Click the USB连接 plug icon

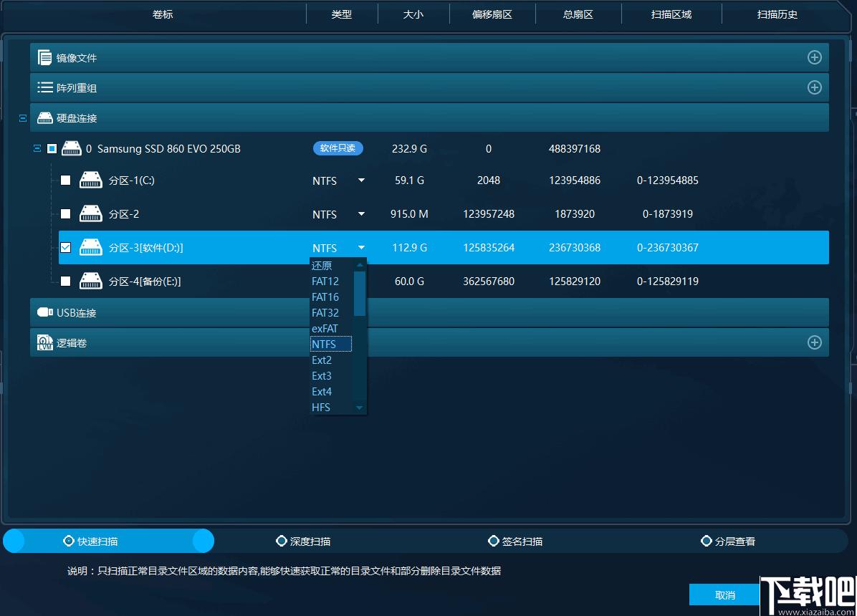pyautogui.click(x=45, y=312)
